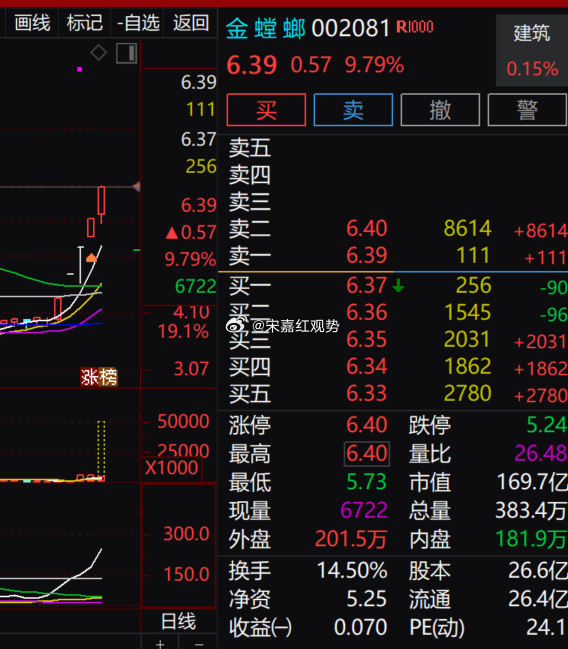568x649 pixels.
Task: Click stock name 金螳螂
Action: coord(265,28)
